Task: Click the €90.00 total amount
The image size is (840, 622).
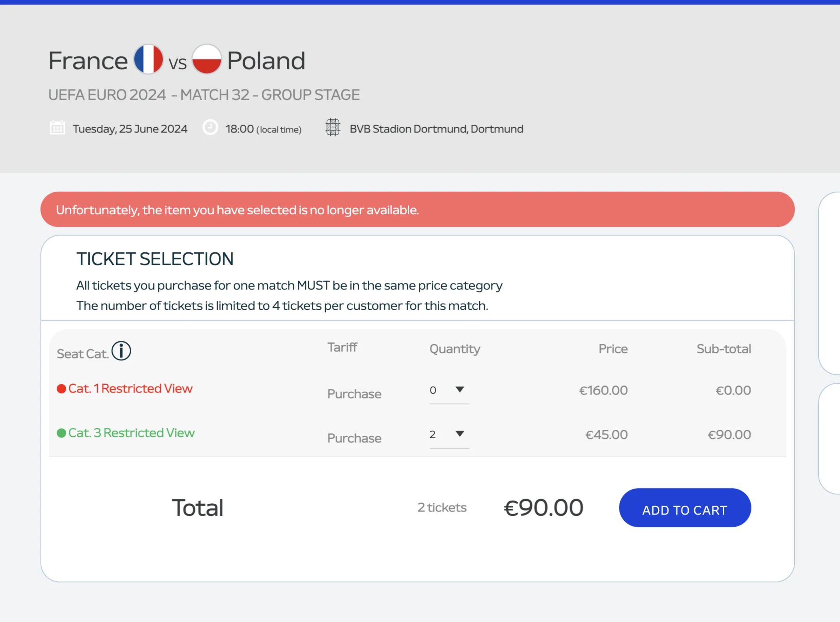Action: click(x=543, y=507)
